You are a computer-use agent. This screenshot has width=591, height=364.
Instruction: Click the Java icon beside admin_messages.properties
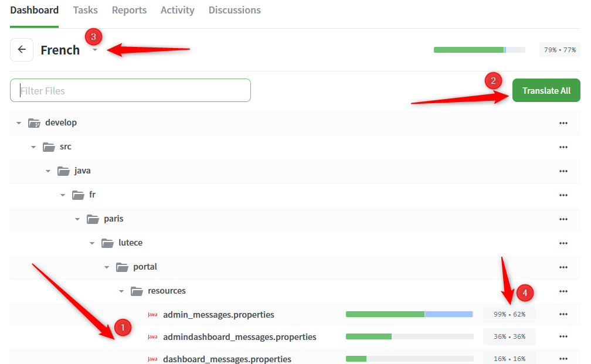tap(152, 314)
